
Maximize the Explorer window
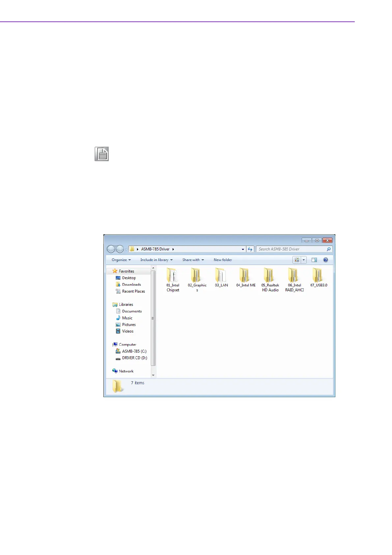pos(317,240)
